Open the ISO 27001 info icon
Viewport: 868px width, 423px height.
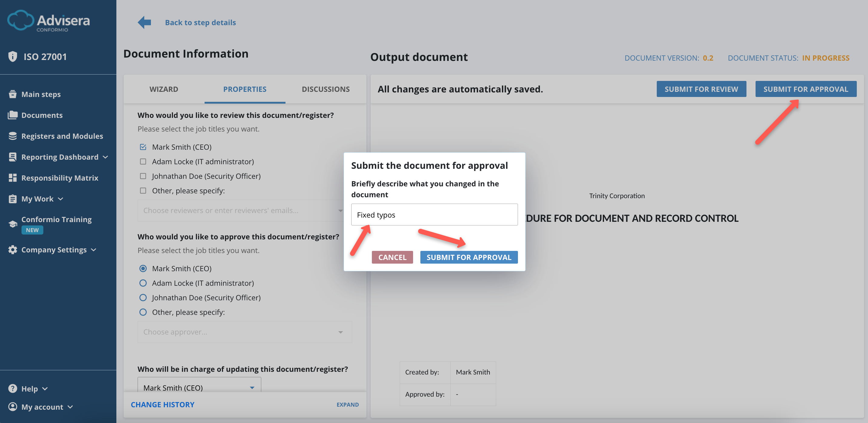(12, 56)
